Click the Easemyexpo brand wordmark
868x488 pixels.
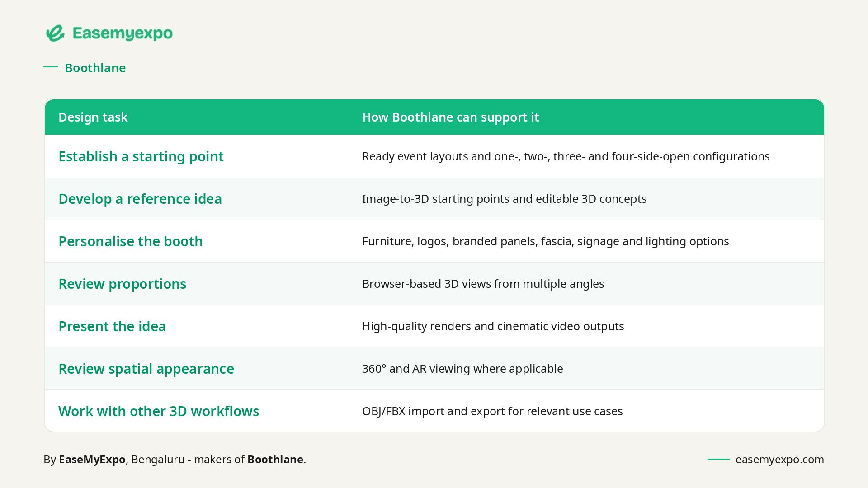(123, 33)
